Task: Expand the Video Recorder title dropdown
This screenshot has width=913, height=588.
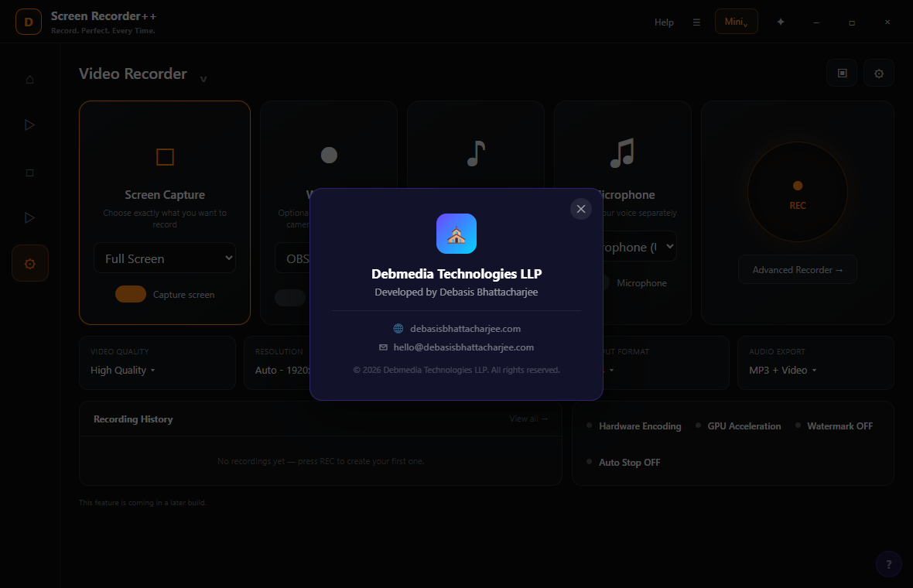Action: pyautogui.click(x=203, y=79)
